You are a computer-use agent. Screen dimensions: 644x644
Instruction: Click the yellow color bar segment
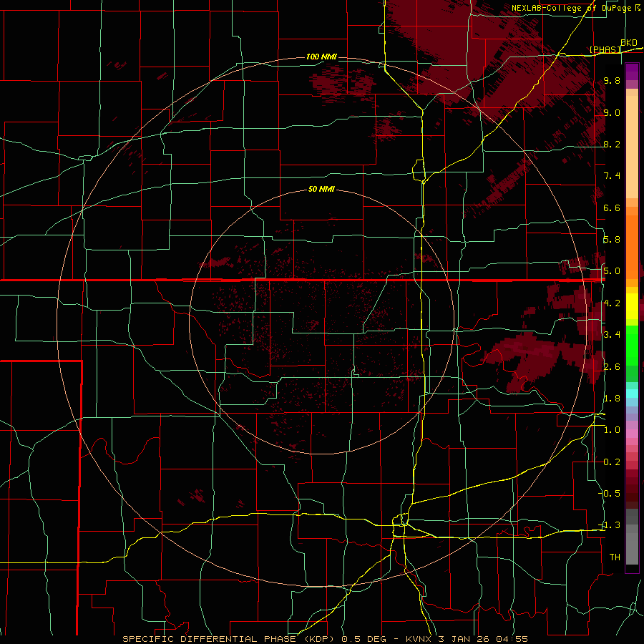point(632,306)
